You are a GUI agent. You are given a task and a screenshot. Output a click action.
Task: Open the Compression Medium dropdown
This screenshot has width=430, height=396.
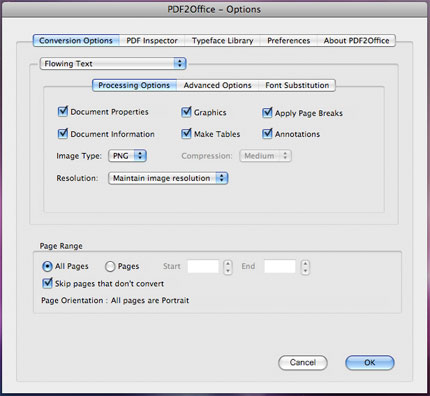tap(265, 156)
